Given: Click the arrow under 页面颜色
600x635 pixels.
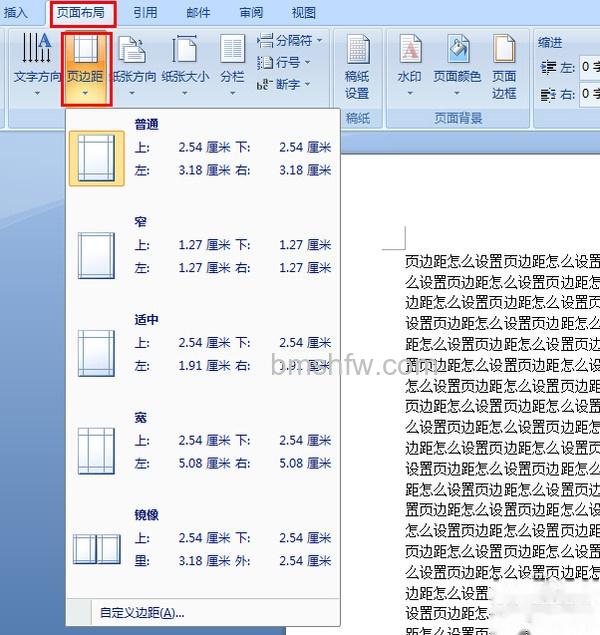Looking at the screenshot, I should (x=457, y=93).
